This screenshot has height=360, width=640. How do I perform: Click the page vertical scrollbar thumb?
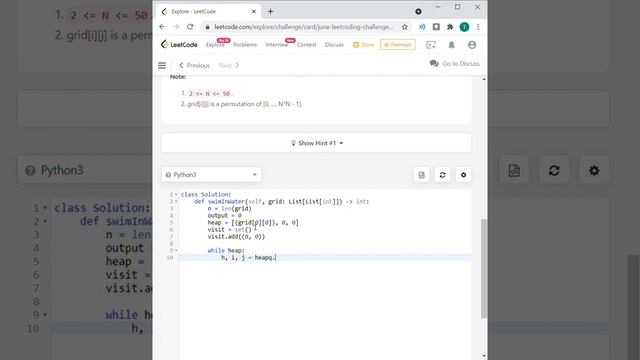tap(484, 268)
